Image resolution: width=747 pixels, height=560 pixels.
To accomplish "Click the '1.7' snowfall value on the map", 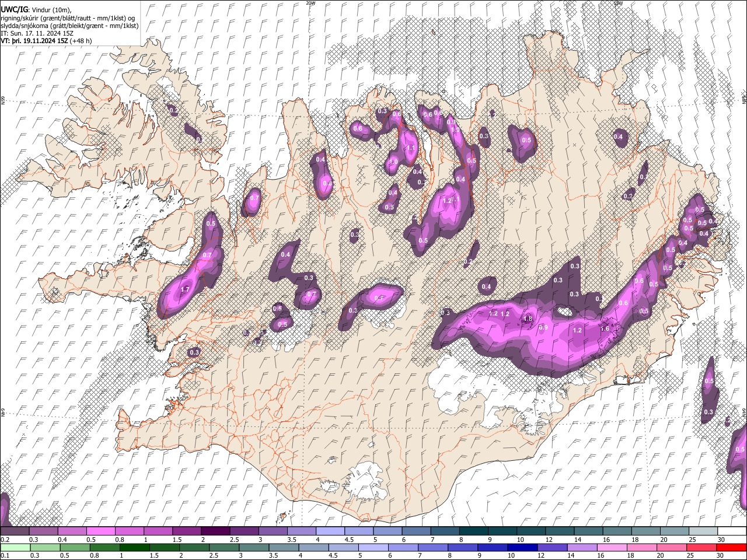I will point(186,289).
